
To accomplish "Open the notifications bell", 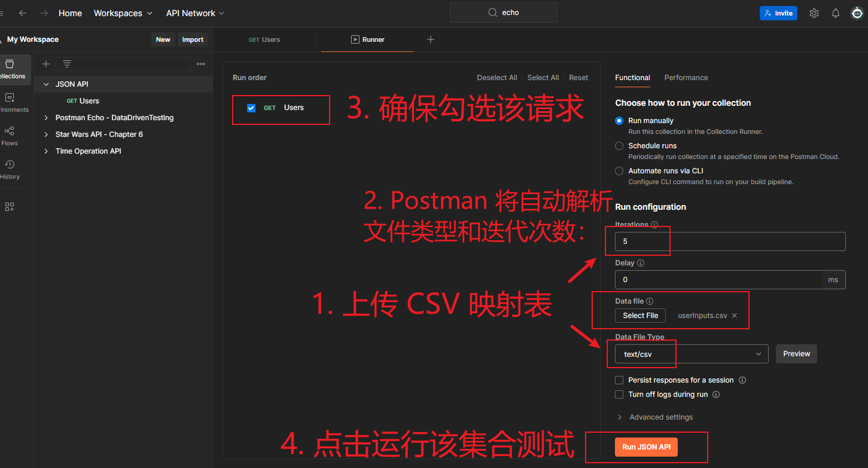I will (836, 13).
